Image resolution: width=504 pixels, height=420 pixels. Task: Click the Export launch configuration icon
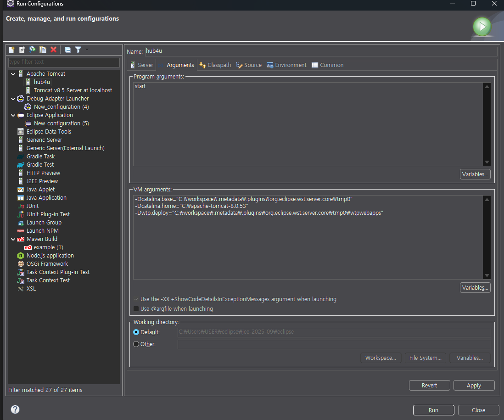point(33,50)
